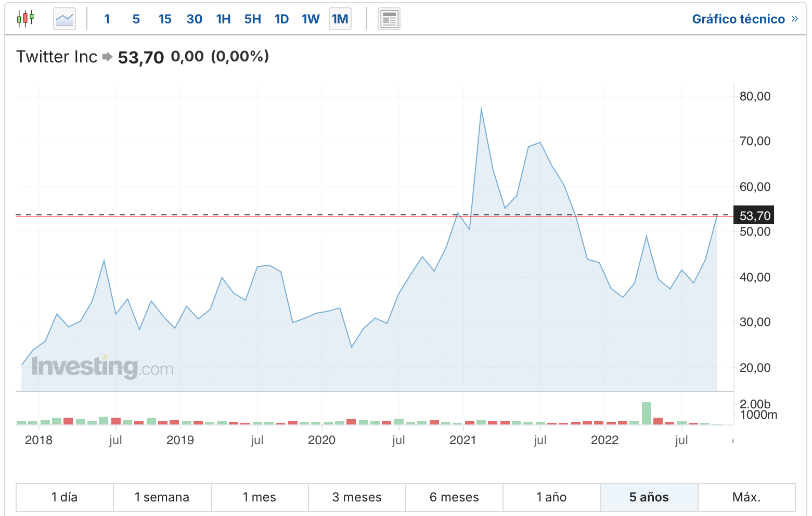Image resolution: width=812 pixels, height=516 pixels.
Task: Choose the 1D interval
Action: pos(282,19)
